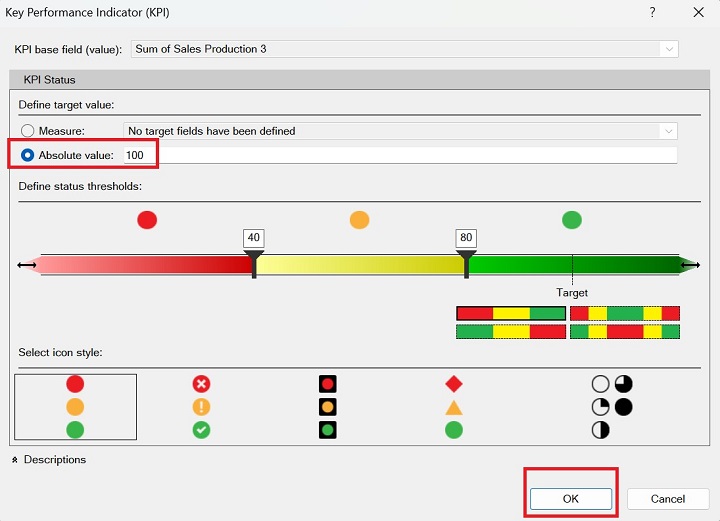Select green-yellow-red threshold pattern

[511, 331]
